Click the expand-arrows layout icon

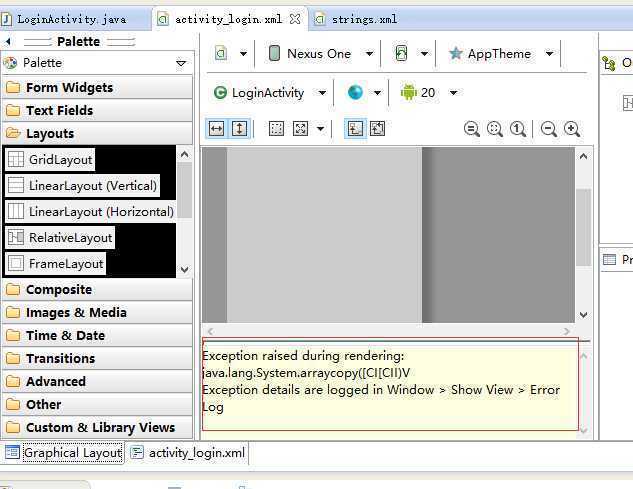300,129
